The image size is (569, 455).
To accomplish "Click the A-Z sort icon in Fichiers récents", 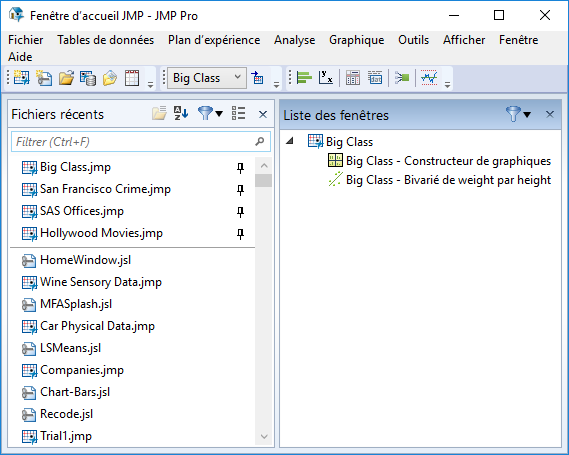I will [181, 114].
